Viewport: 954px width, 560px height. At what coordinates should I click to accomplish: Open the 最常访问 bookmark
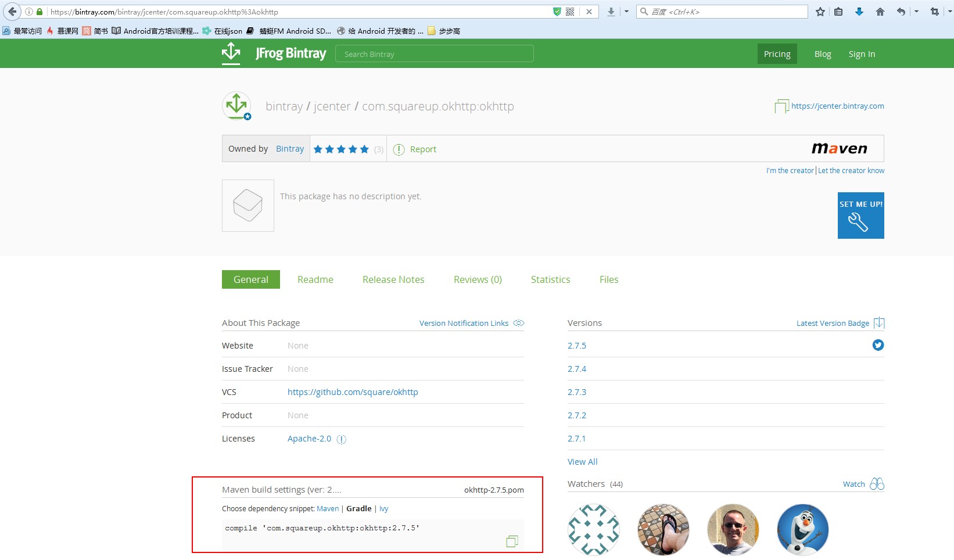(x=22, y=31)
